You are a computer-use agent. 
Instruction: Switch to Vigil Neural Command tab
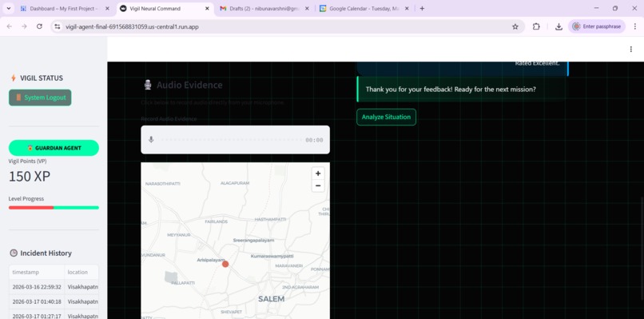165,8
